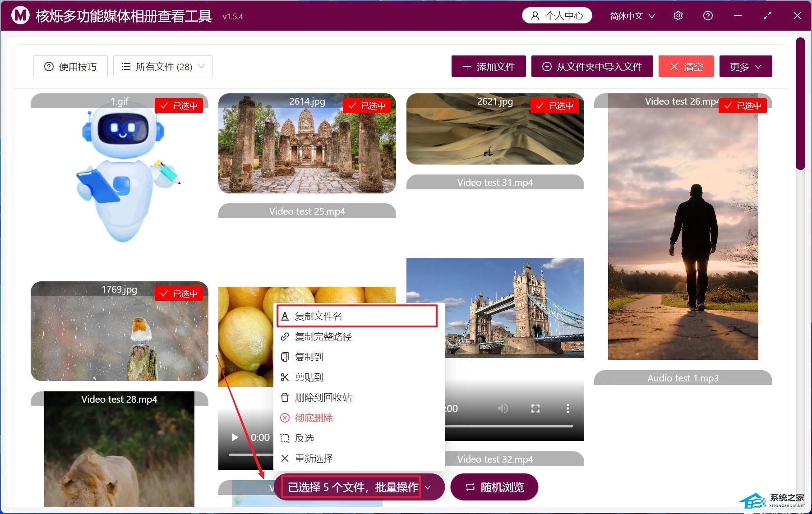812x514 pixels.
Task: Click the vertical scrollbar thumb
Action: tap(800, 104)
